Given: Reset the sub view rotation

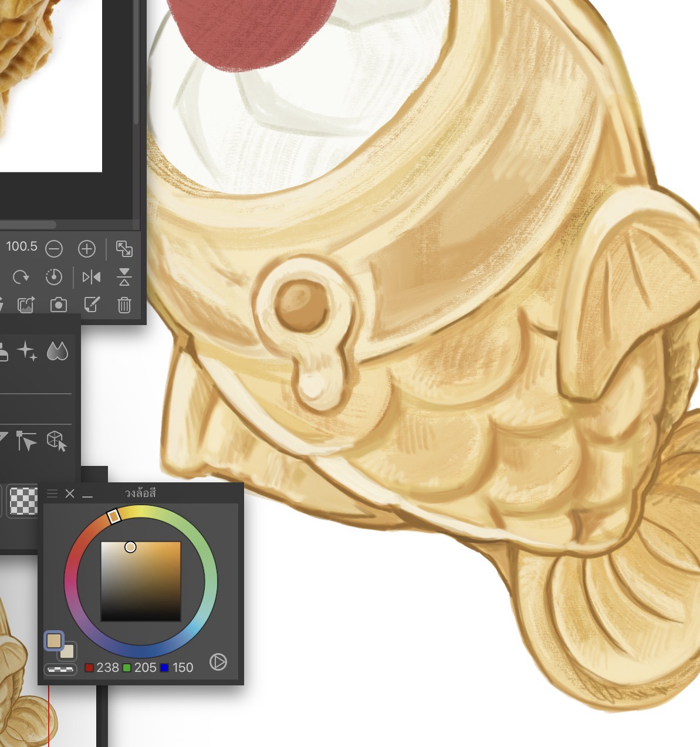Looking at the screenshot, I should pyautogui.click(x=54, y=277).
